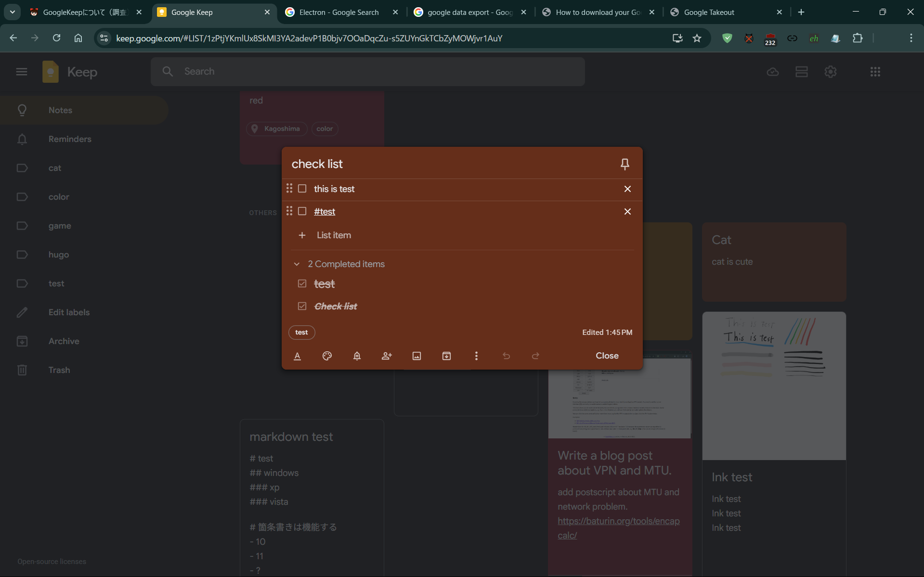Add image to the note

coord(416,356)
